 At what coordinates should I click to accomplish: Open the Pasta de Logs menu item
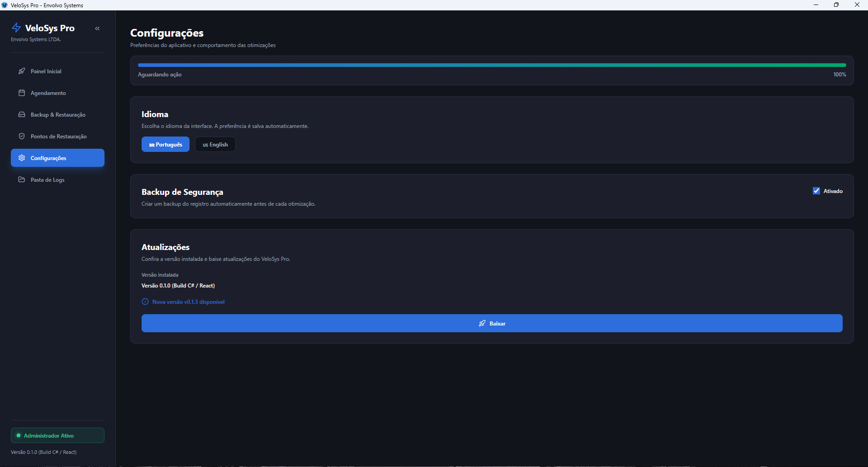pos(57,179)
